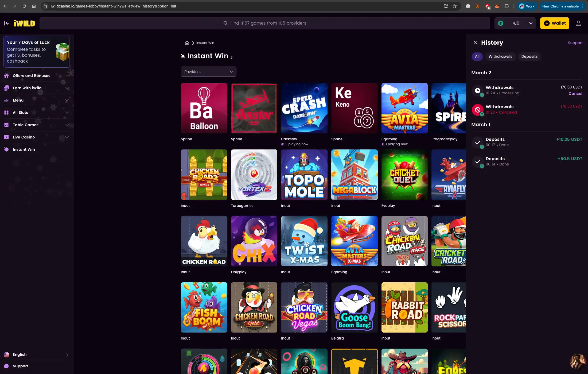This screenshot has width=588, height=374.
Task: Open the user profile icon
Action: point(578,23)
